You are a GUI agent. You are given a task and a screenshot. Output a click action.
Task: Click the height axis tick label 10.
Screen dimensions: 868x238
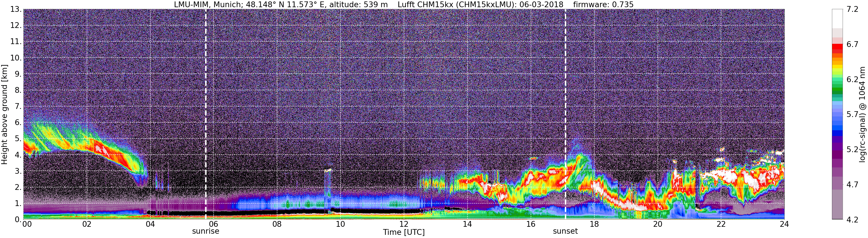(x=16, y=58)
